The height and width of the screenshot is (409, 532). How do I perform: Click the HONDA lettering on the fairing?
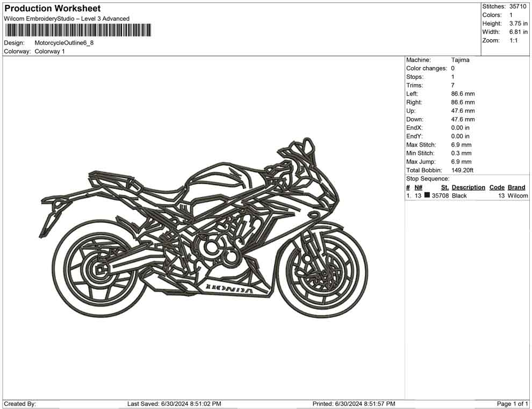[x=229, y=288]
